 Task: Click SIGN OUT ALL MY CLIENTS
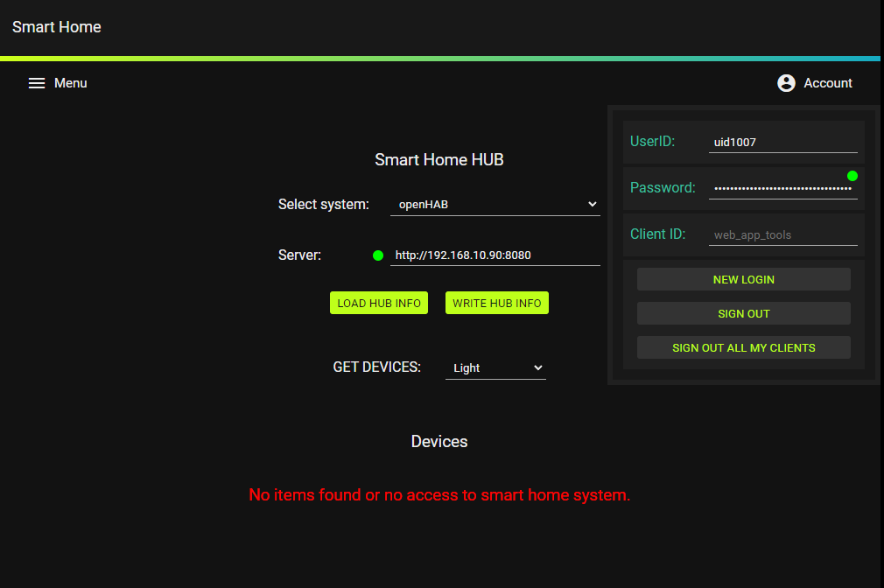[x=743, y=347]
